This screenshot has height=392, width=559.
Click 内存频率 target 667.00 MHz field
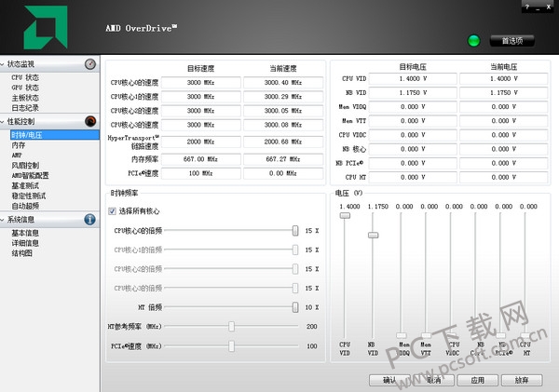(x=201, y=159)
